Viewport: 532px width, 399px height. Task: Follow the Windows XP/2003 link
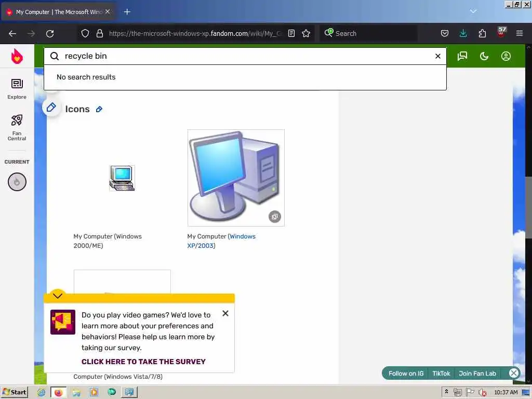click(x=221, y=241)
